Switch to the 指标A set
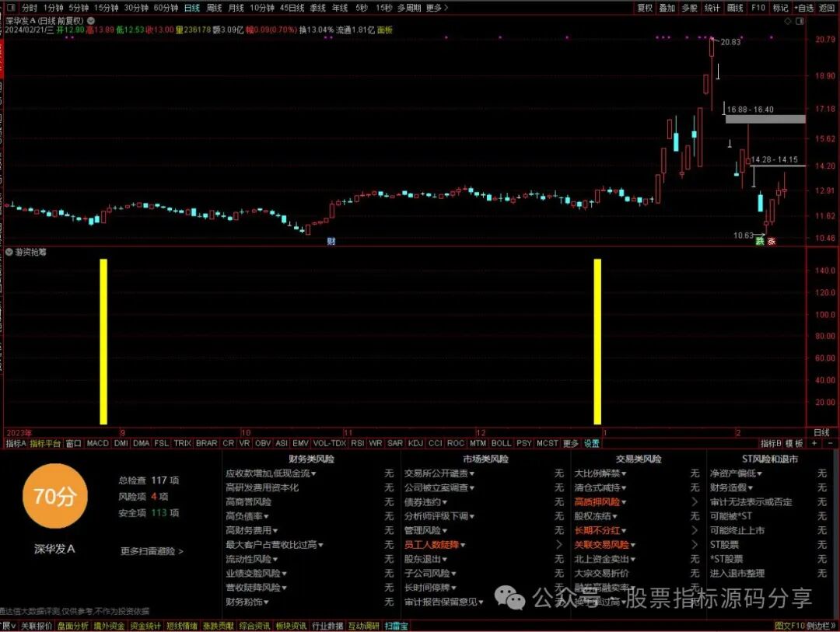The width and height of the screenshot is (840, 632). coord(16,443)
